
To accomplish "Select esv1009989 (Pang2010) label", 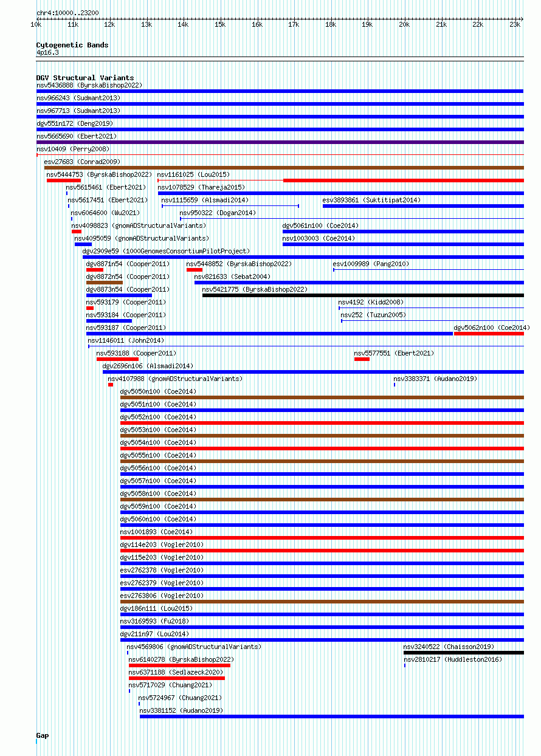I will click(x=371, y=264).
